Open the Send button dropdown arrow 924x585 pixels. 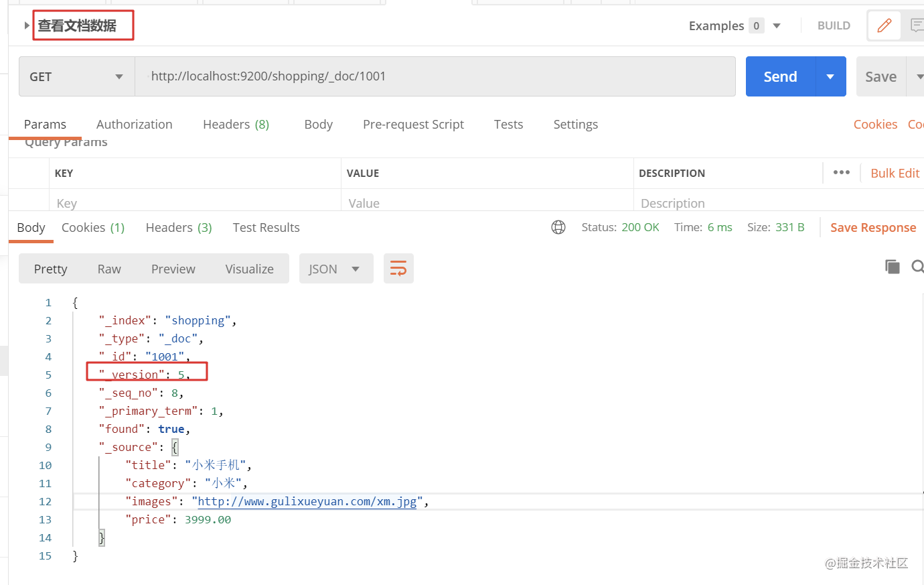coord(830,76)
